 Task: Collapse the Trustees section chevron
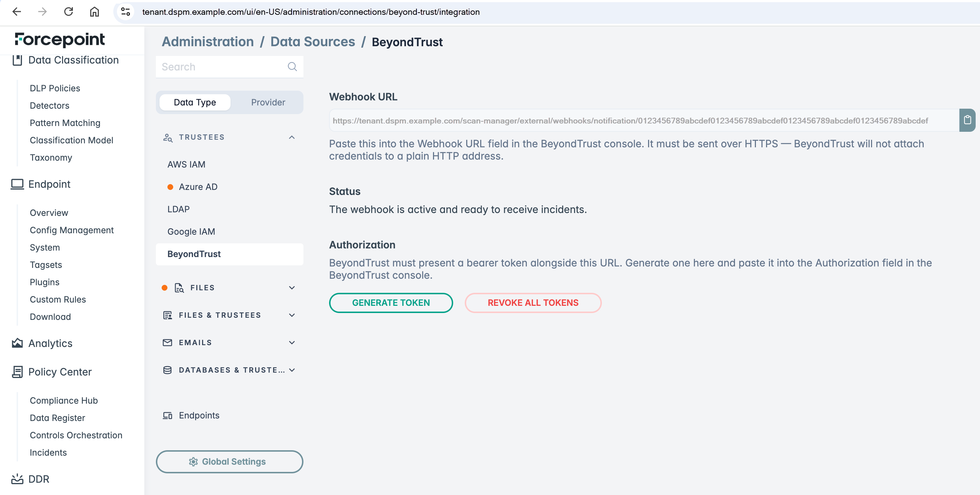(292, 138)
